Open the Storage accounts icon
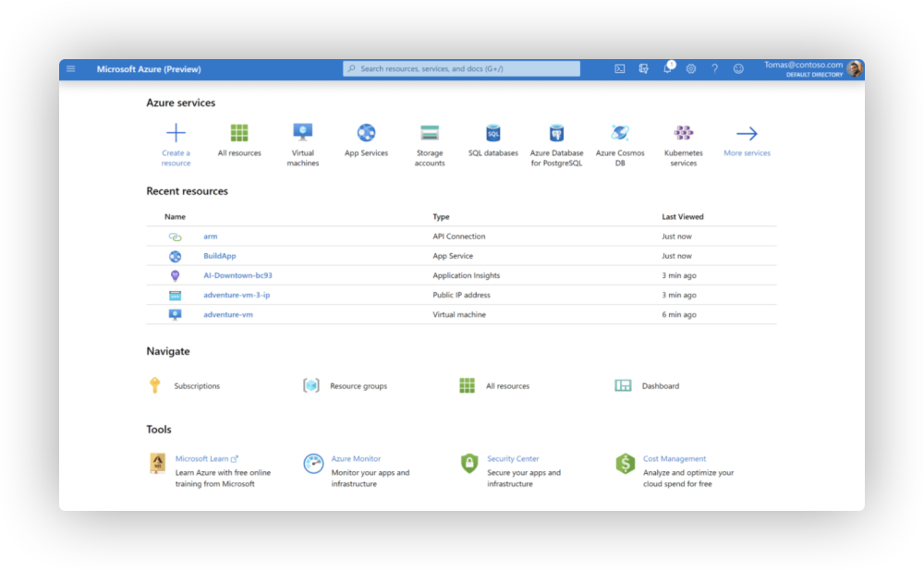 430,133
